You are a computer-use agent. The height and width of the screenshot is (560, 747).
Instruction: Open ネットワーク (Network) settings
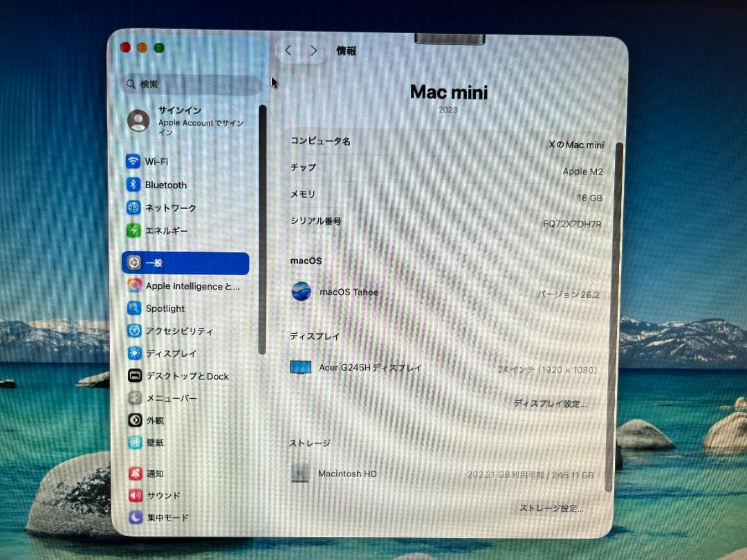(172, 207)
